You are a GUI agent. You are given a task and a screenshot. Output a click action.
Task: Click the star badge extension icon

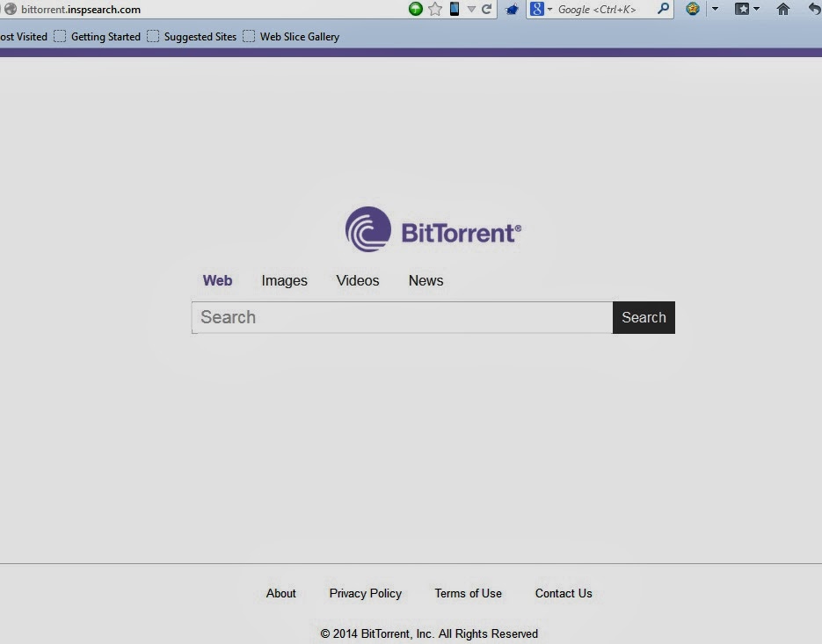pyautogui.click(x=693, y=9)
